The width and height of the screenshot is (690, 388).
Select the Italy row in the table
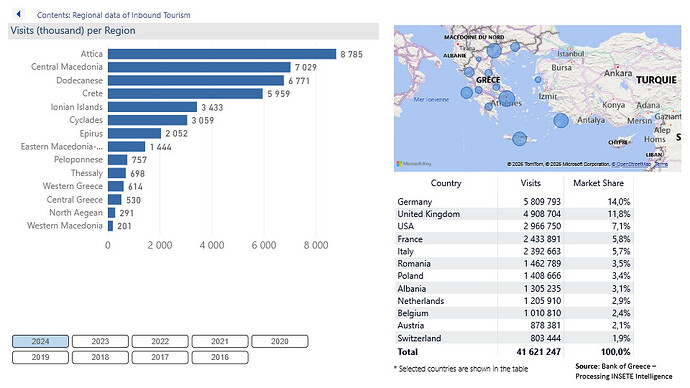click(514, 251)
